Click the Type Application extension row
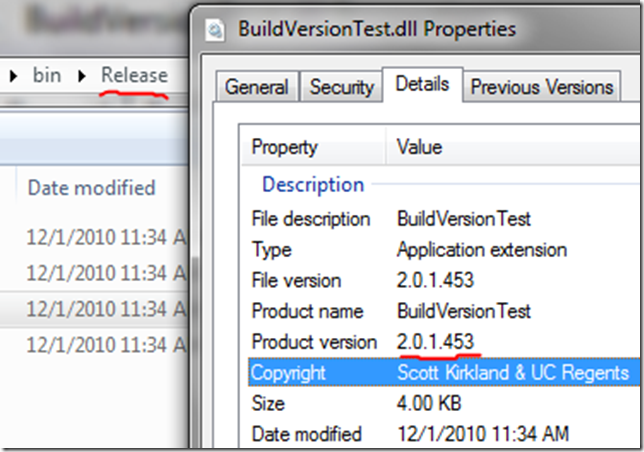The width and height of the screenshot is (644, 452). coord(444,250)
